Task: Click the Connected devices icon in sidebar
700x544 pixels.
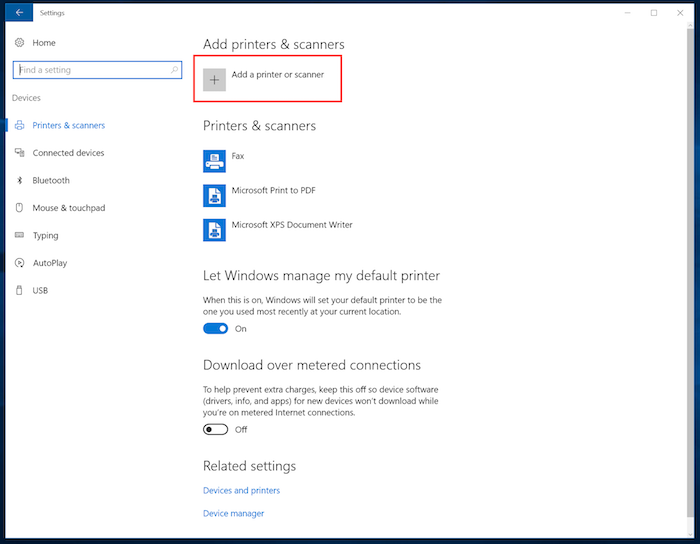Action: click(x=19, y=153)
